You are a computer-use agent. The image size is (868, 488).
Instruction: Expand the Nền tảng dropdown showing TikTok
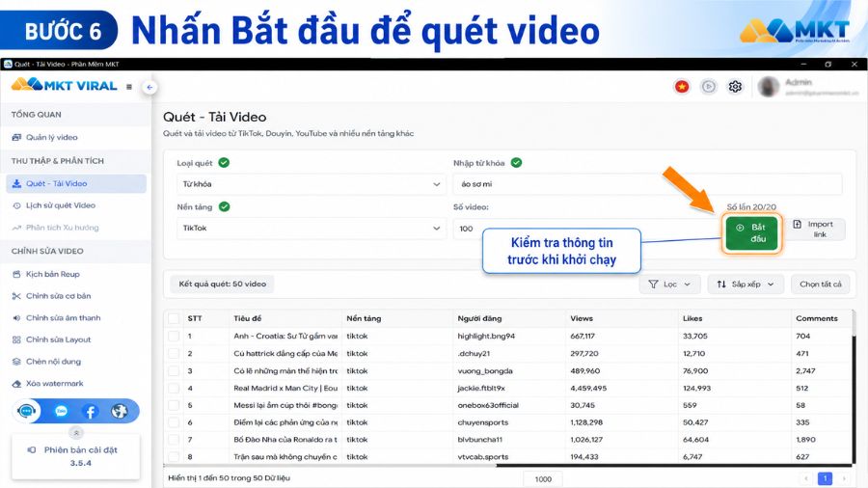[x=312, y=228]
